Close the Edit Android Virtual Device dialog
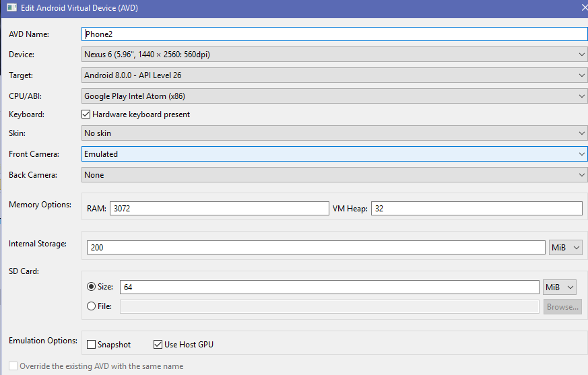The width and height of the screenshot is (588, 375). tap(584, 7)
